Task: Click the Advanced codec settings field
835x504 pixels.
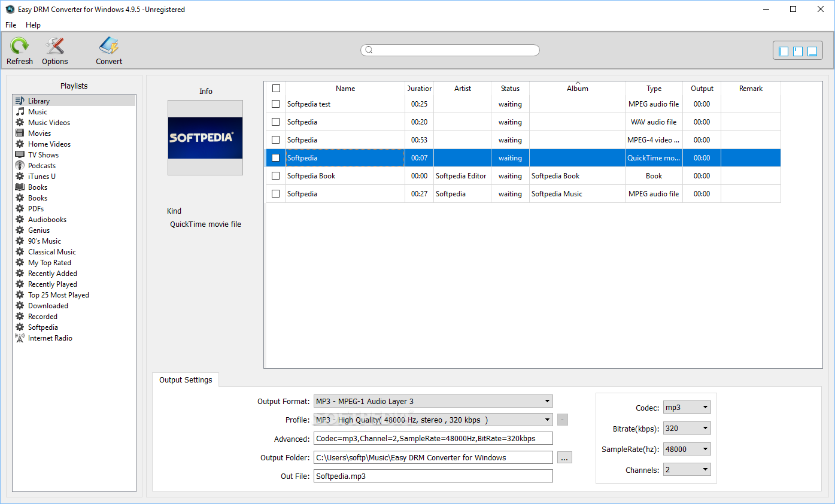Action: [x=433, y=439]
